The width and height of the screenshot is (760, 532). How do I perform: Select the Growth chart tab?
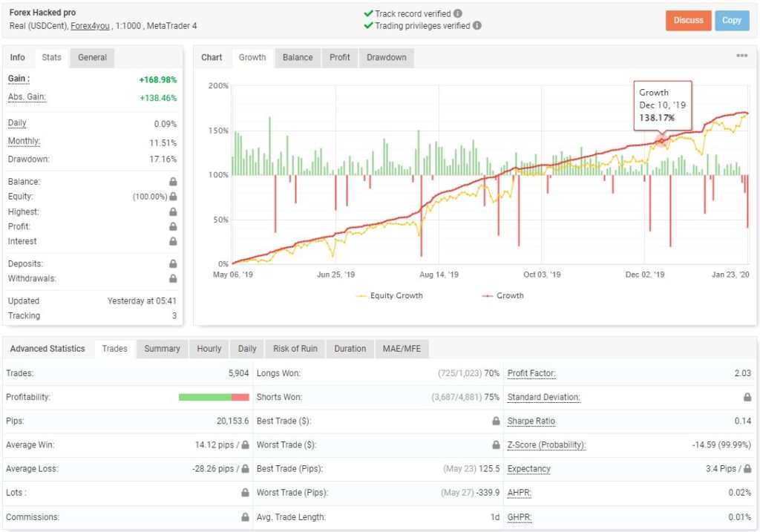coord(252,57)
